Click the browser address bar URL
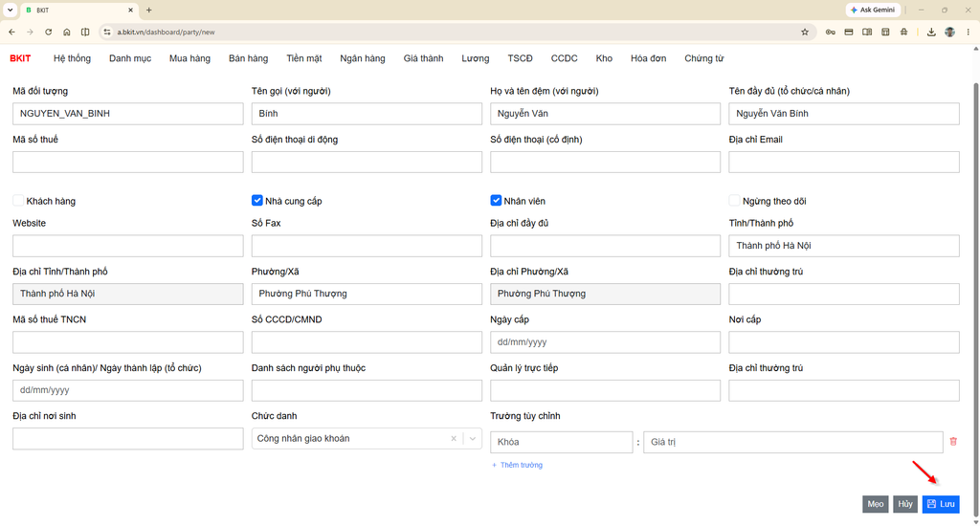This screenshot has height=526, width=980. [166, 32]
